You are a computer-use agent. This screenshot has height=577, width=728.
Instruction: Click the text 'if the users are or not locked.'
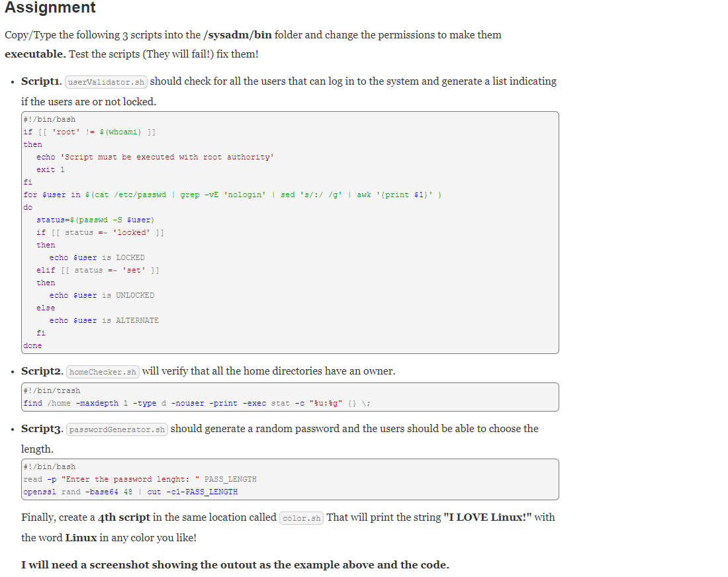point(89,102)
